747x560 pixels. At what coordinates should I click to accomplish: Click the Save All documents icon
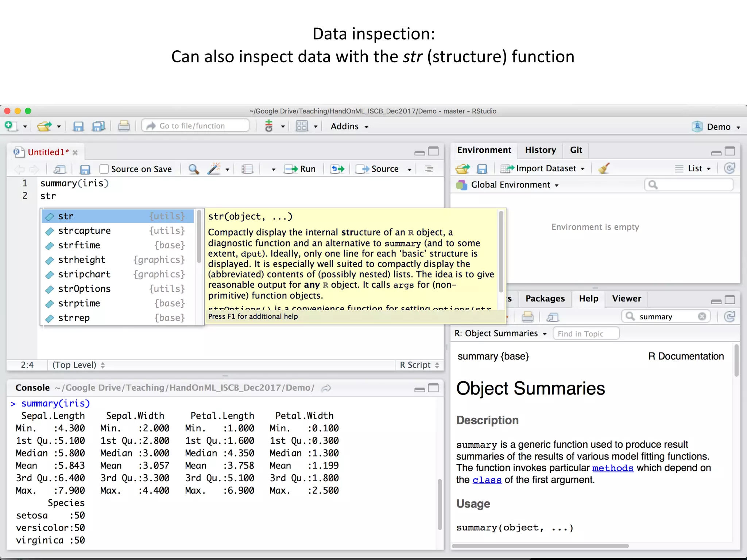click(98, 126)
